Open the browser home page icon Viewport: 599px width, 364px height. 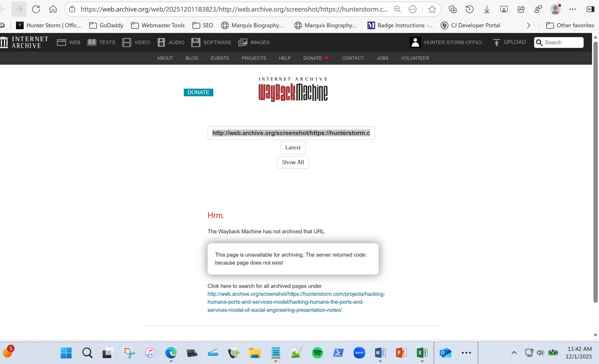53,9
